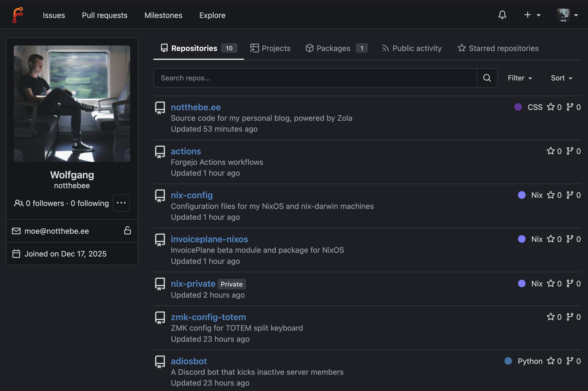This screenshot has height=391, width=588.
Task: Open the Sort dropdown
Action: [561, 78]
